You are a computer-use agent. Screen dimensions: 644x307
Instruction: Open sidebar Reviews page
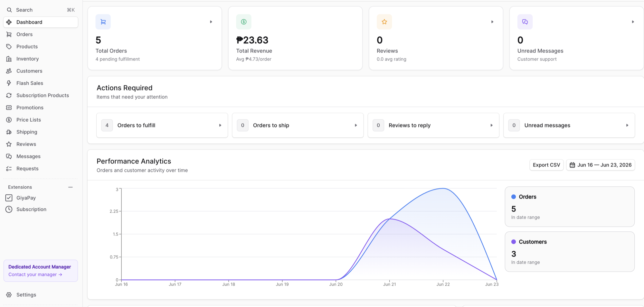(41, 144)
